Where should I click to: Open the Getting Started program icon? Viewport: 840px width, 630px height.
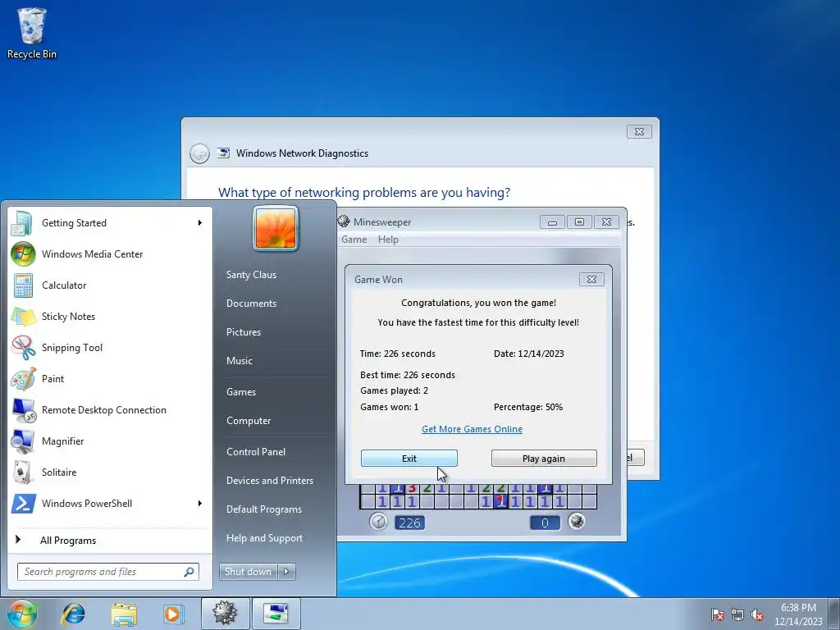(22, 223)
